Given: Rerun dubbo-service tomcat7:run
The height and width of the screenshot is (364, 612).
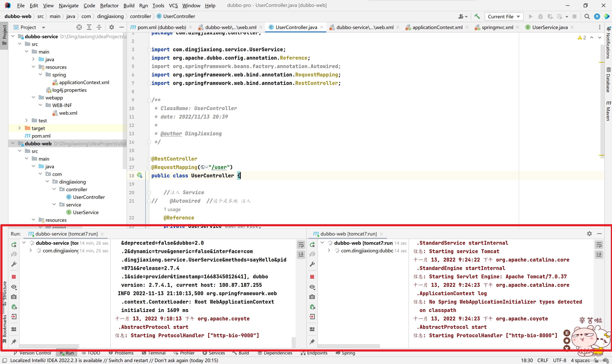Looking at the screenshot, I should [x=14, y=245].
